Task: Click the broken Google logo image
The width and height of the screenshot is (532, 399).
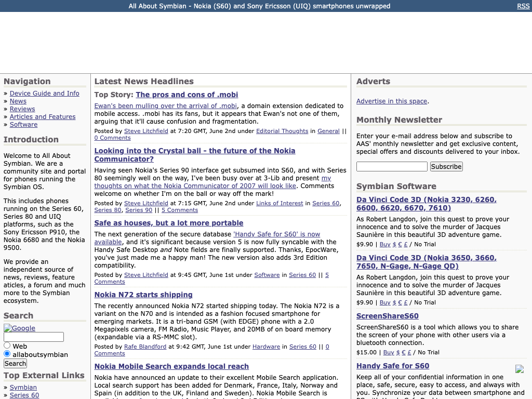Action: pos(19,328)
